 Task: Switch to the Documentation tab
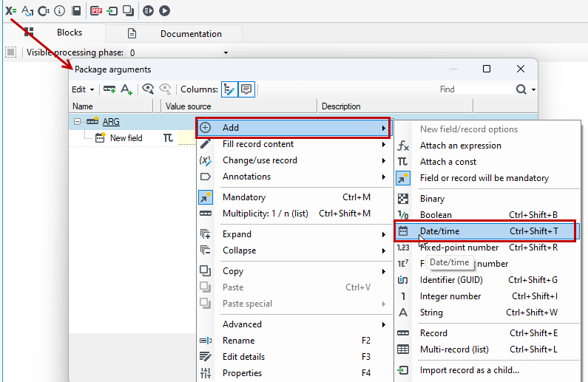pyautogui.click(x=174, y=34)
